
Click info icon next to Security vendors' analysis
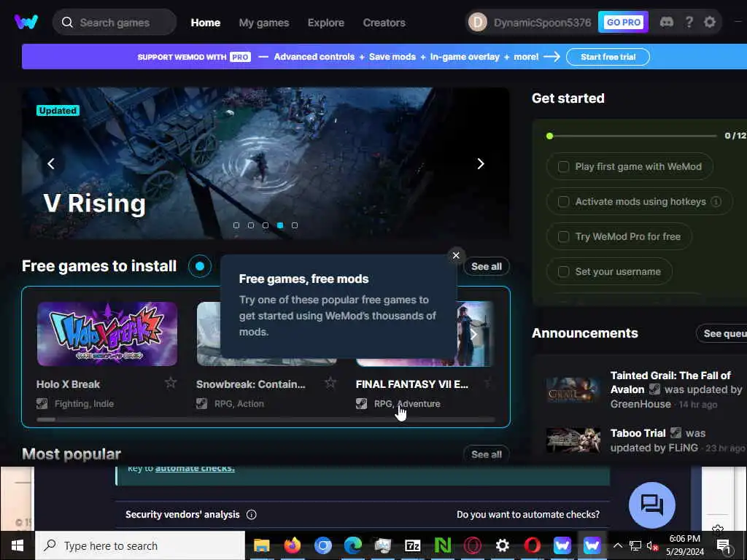point(252,514)
